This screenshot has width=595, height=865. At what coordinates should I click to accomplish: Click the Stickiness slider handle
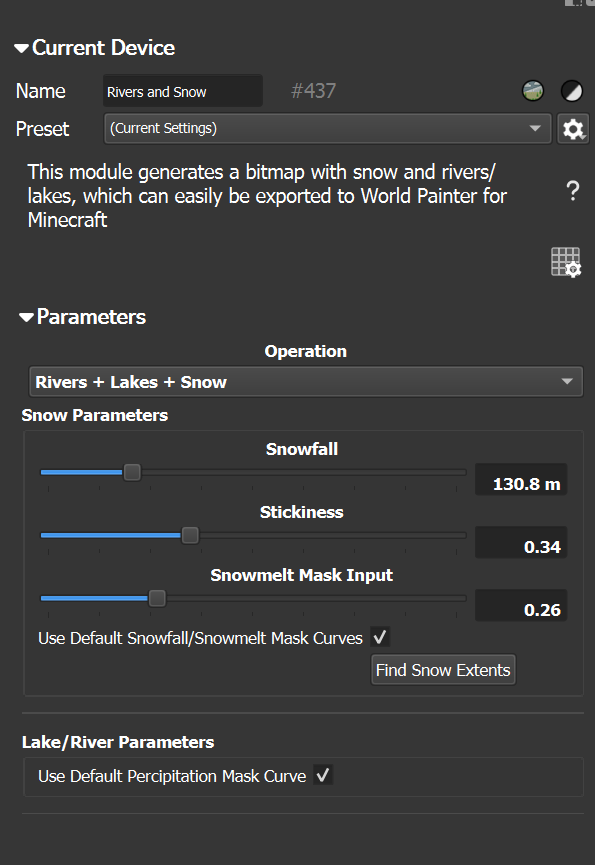tap(190, 535)
